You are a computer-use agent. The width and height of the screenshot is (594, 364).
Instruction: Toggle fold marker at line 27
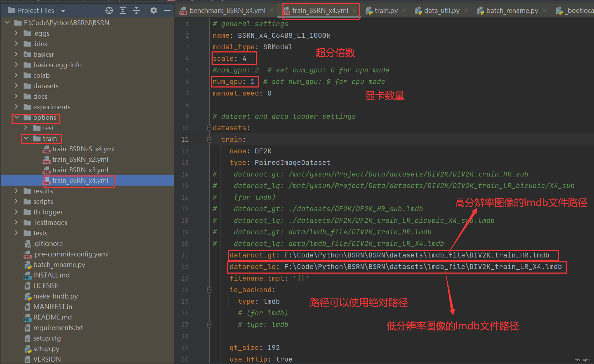209,325
